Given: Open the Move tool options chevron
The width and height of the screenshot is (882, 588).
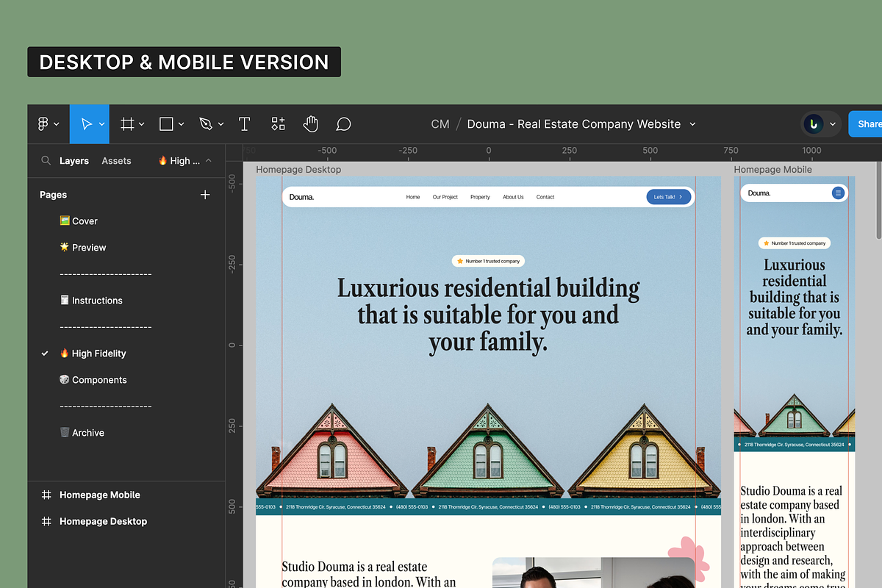Looking at the screenshot, I should tap(101, 124).
